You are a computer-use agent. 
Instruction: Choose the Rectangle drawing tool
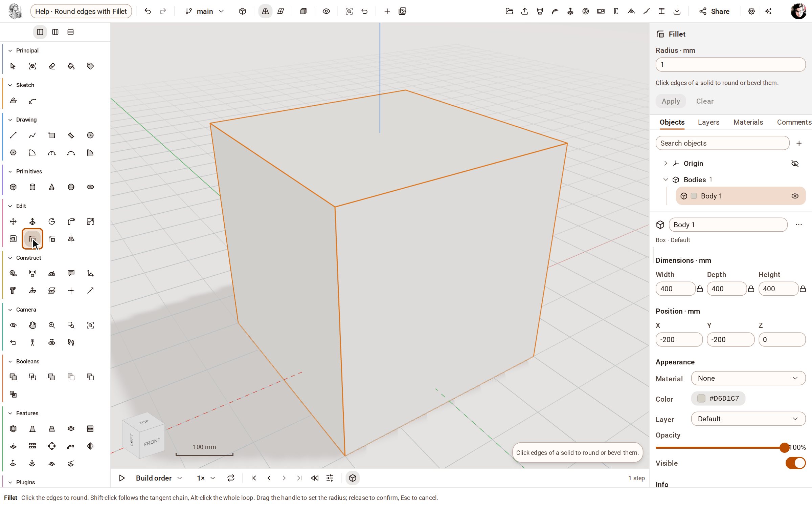(x=52, y=135)
